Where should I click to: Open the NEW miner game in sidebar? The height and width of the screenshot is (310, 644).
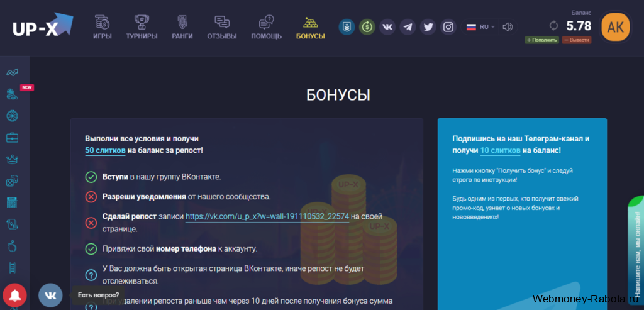click(x=13, y=94)
